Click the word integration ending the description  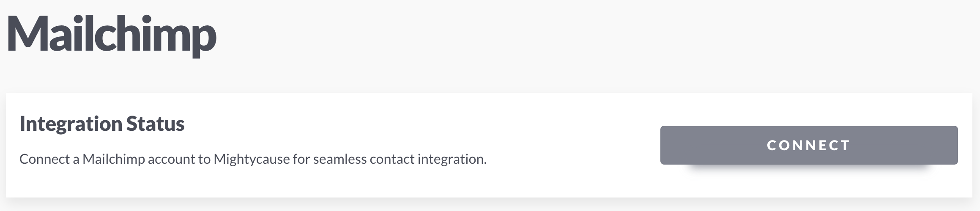[452, 159]
